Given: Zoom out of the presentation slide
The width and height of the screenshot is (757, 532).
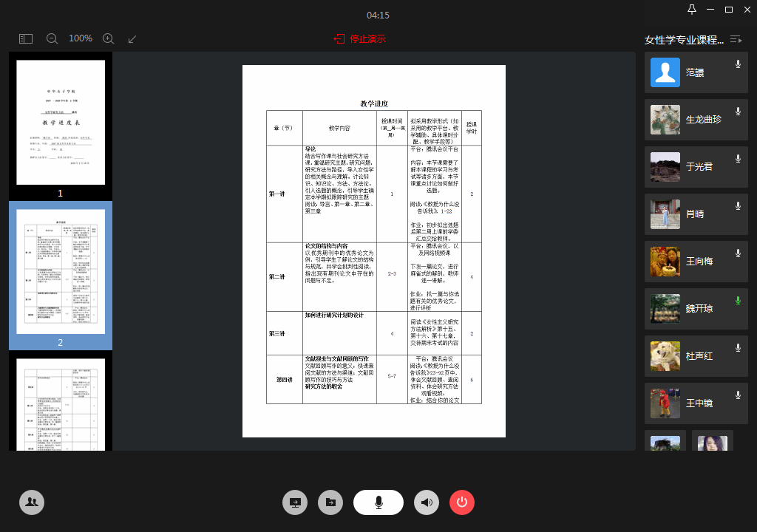Looking at the screenshot, I should pos(52,38).
